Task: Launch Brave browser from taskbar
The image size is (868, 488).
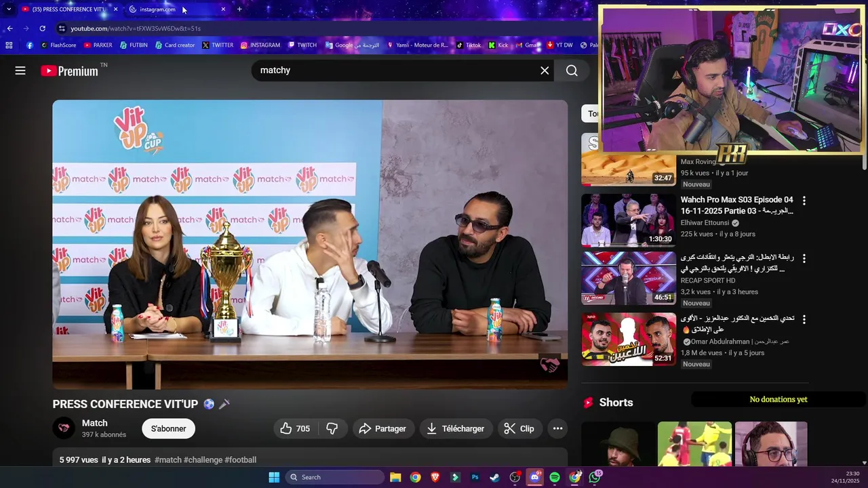Action: click(435, 477)
